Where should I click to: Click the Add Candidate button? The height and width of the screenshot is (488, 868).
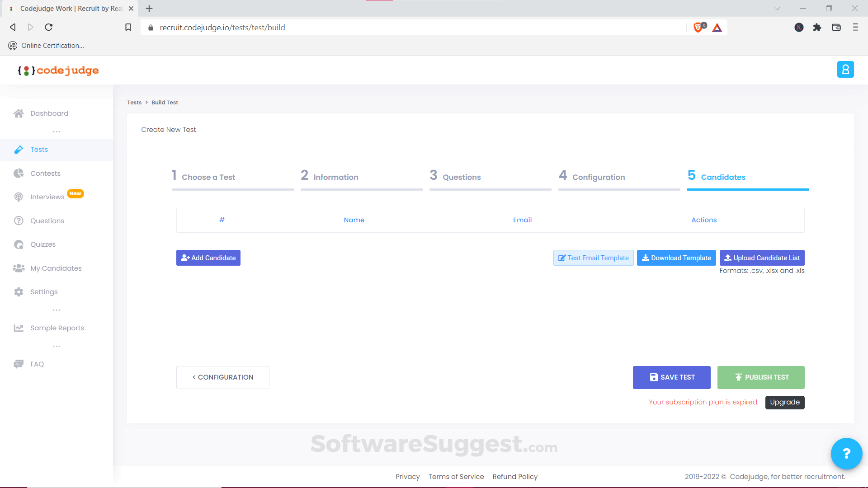coord(208,258)
